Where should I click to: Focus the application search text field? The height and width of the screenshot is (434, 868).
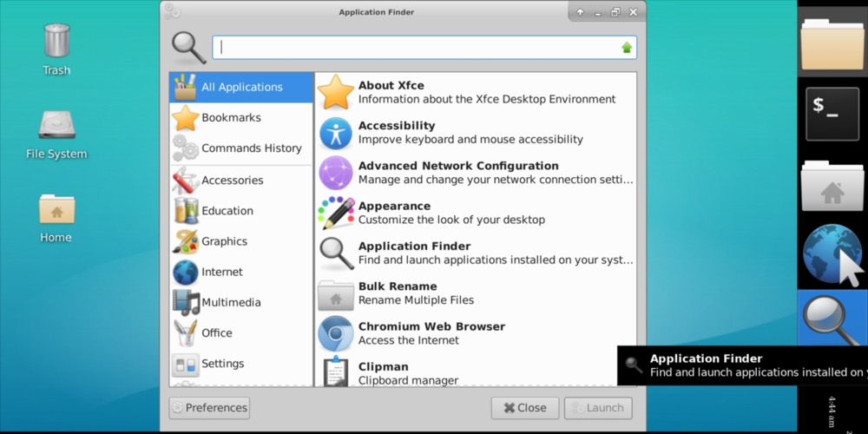pyautogui.click(x=424, y=48)
